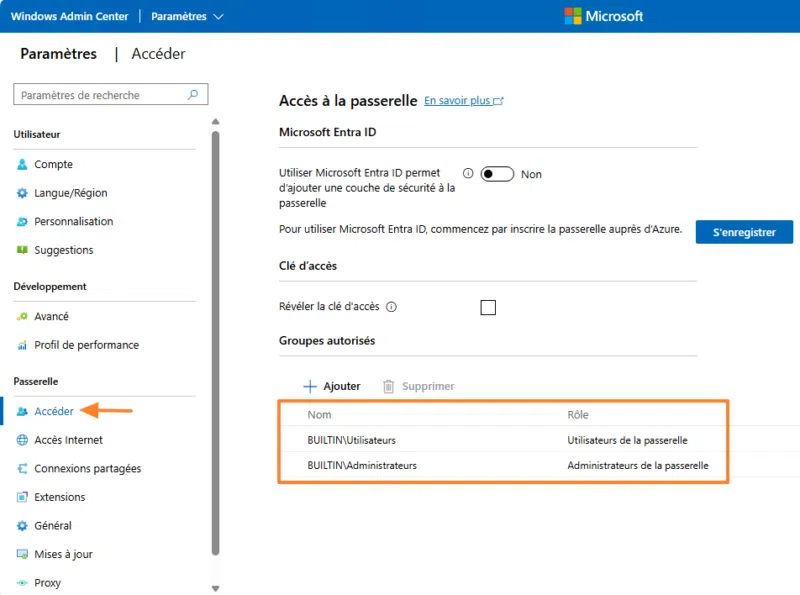Open Langue/Région globe gear icon
Image resolution: width=800 pixels, height=595 pixels.
[22, 193]
